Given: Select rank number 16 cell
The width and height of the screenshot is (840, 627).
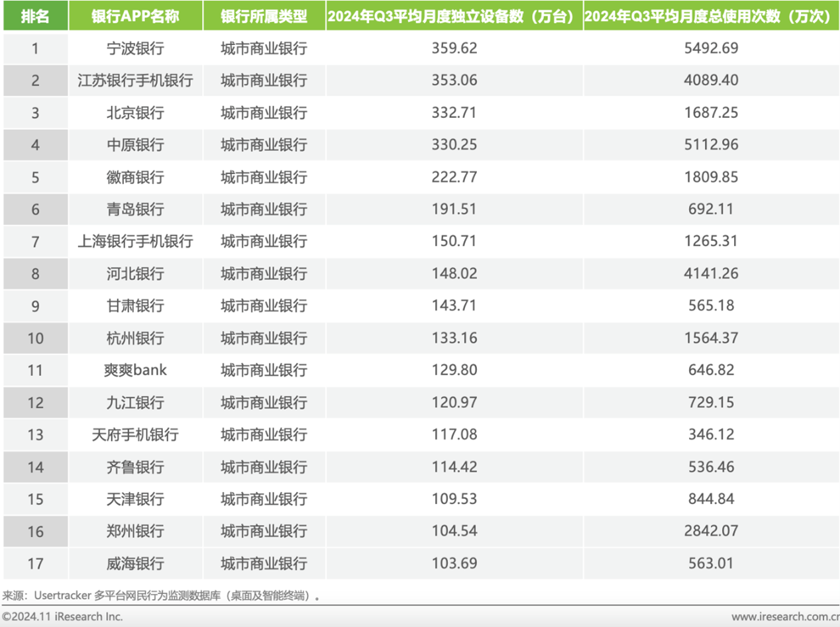Looking at the screenshot, I should click(35, 532).
